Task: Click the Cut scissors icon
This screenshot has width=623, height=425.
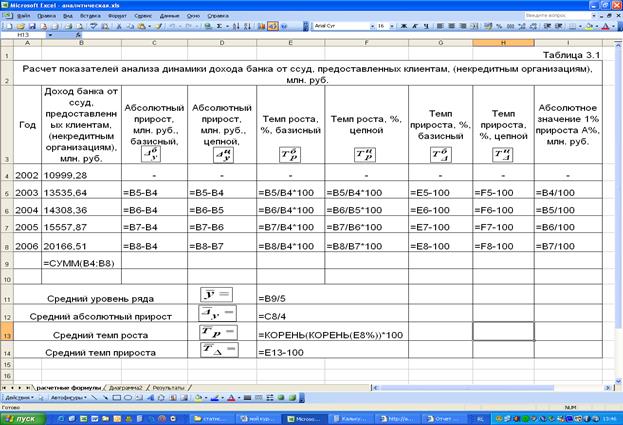Action: click(119, 26)
